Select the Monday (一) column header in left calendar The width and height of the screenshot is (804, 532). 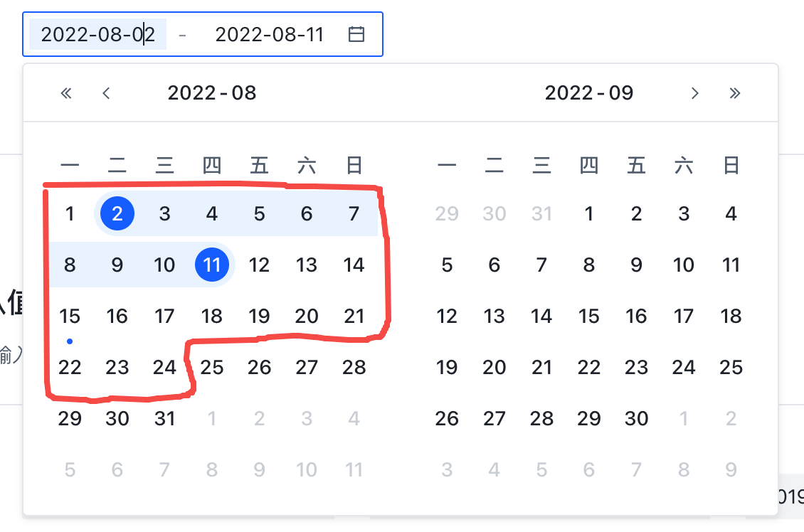(70, 165)
